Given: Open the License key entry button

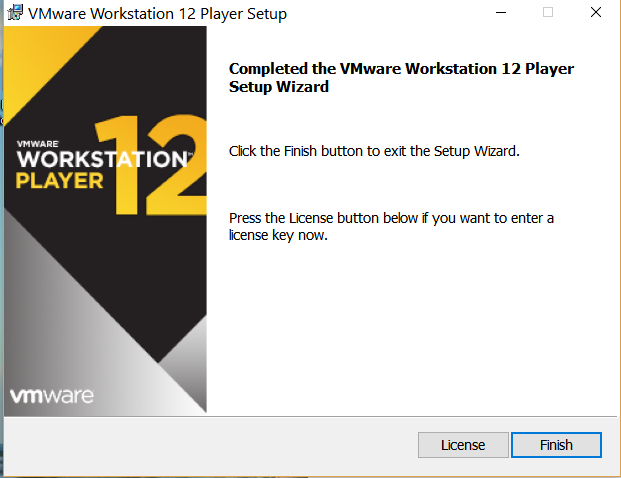Looking at the screenshot, I should pyautogui.click(x=463, y=445).
